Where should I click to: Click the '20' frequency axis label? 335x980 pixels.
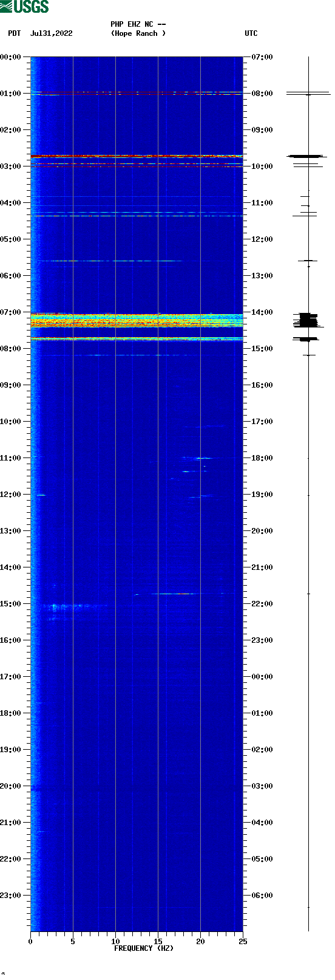click(200, 942)
